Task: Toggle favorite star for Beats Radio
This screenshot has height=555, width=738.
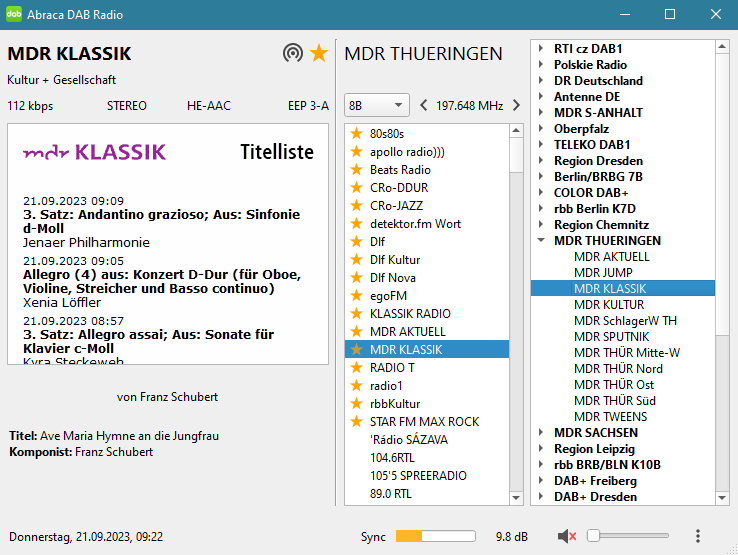Action: [357, 169]
